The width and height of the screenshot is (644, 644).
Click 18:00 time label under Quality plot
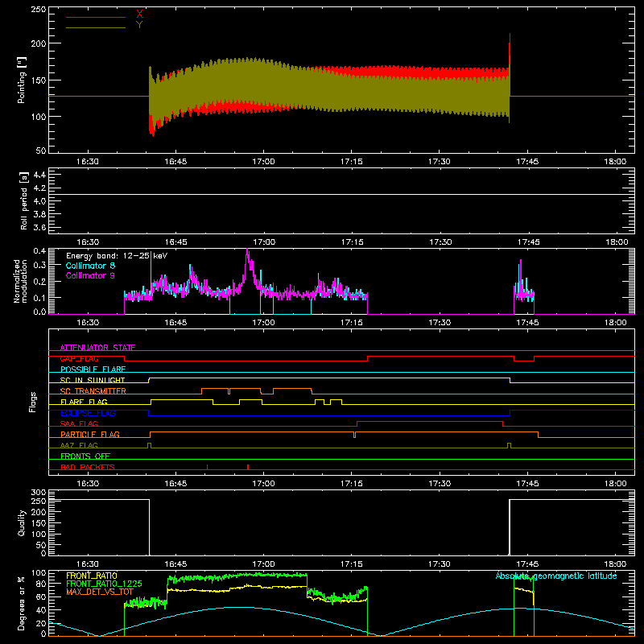(615, 564)
